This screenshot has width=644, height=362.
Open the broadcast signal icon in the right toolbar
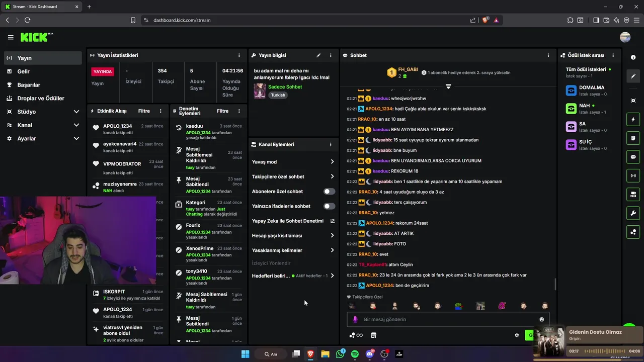click(633, 175)
